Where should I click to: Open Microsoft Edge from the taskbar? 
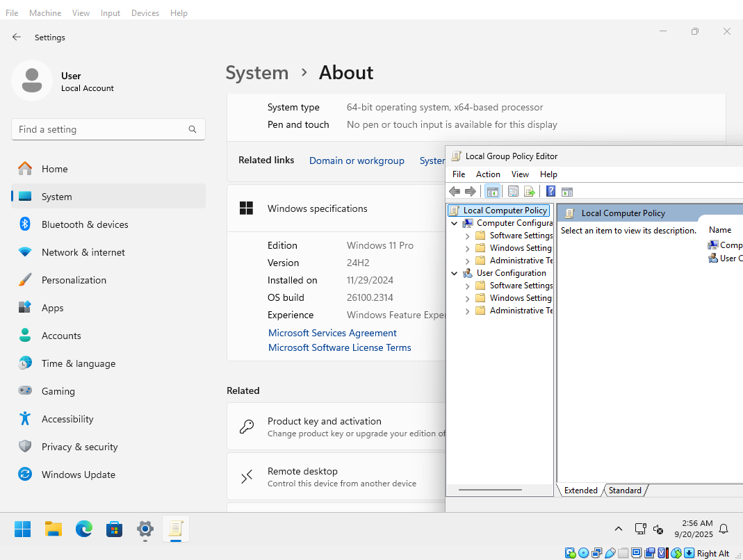(x=84, y=529)
